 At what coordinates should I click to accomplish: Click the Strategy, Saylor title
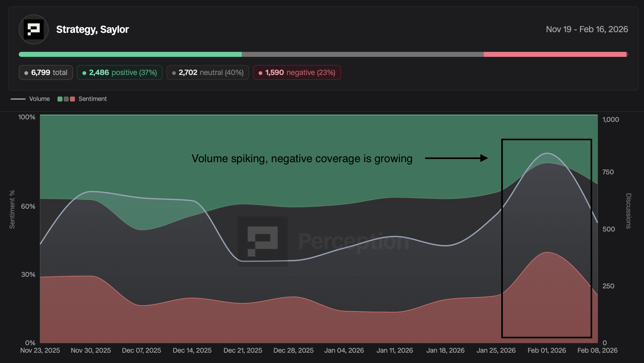click(92, 29)
